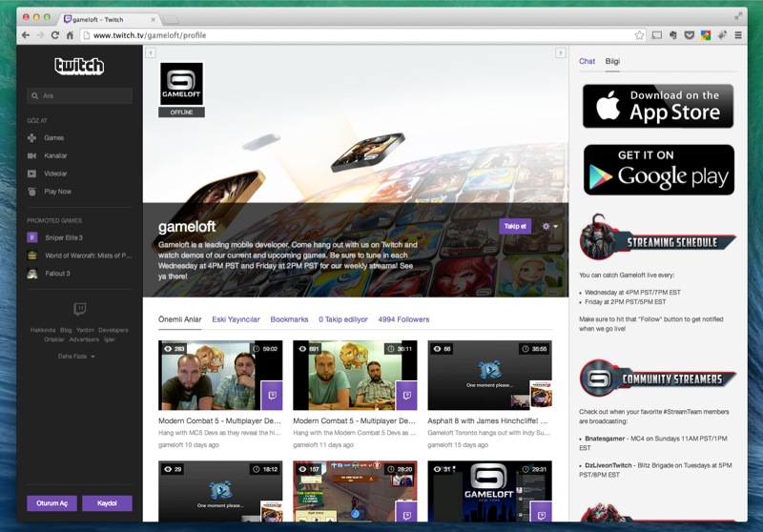Open the 29:31 Gameloft New York thumbnail
The height and width of the screenshot is (532, 763).
pos(489,491)
